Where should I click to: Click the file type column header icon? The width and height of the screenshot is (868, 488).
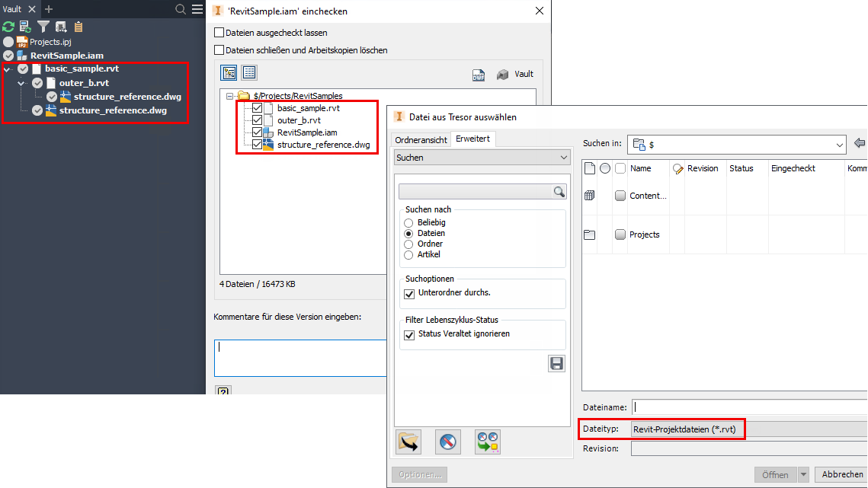590,168
